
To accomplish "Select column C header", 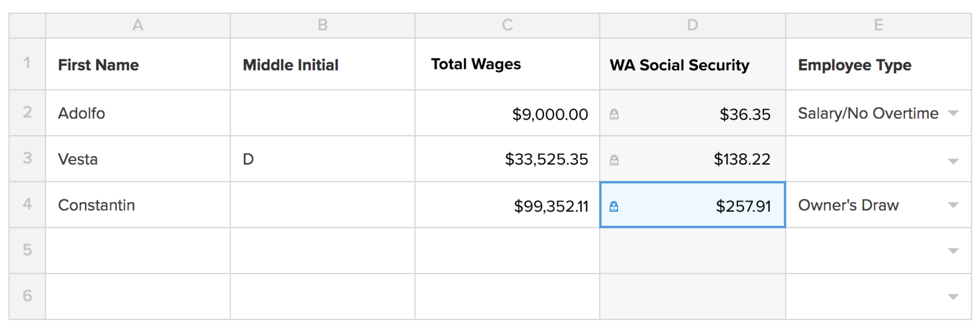I will tap(507, 25).
